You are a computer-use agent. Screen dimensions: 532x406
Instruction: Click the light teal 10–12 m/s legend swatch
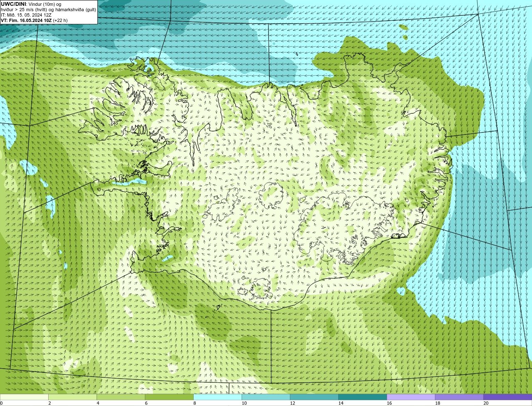(x=266, y=397)
